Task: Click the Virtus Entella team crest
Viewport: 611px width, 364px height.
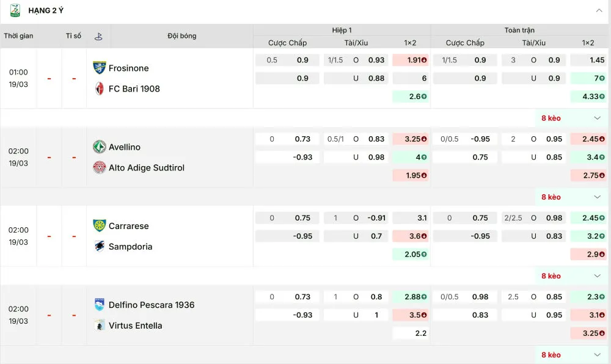Action: [99, 326]
